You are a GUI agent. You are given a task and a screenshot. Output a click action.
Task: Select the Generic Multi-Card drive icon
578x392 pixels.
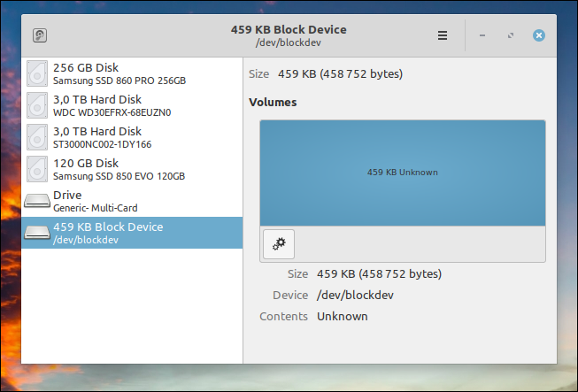tap(37, 201)
